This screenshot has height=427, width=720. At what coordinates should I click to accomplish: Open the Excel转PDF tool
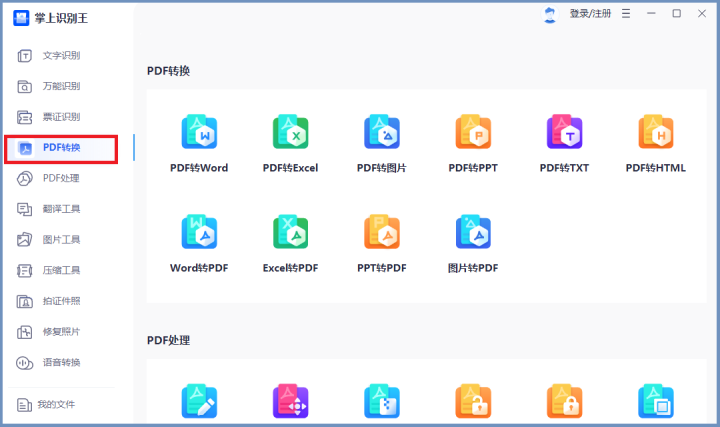tap(290, 243)
